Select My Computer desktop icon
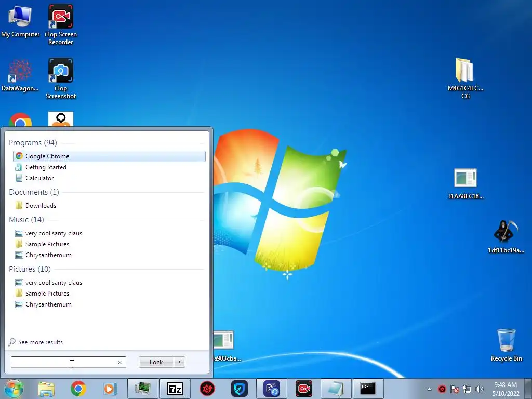This screenshot has width=532, height=399. click(x=20, y=22)
